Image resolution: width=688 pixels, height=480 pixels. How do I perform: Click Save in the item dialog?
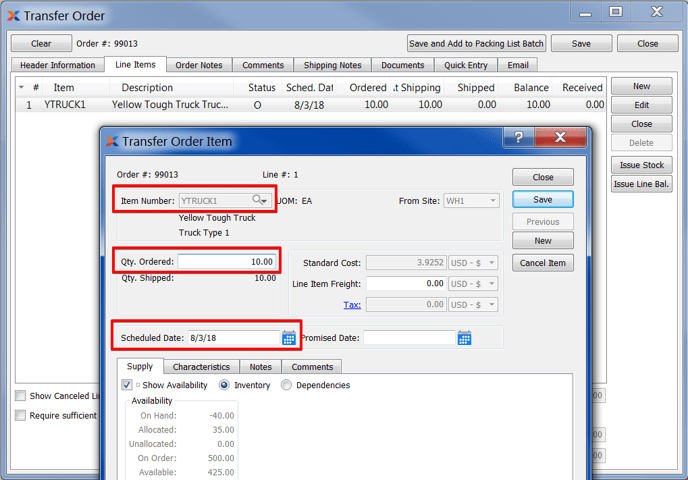[542, 199]
